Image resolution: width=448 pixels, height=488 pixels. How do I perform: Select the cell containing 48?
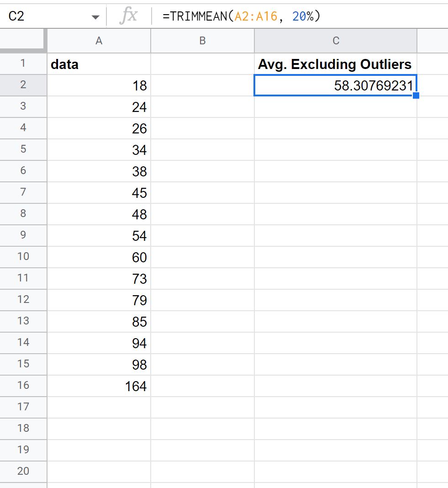click(x=99, y=214)
